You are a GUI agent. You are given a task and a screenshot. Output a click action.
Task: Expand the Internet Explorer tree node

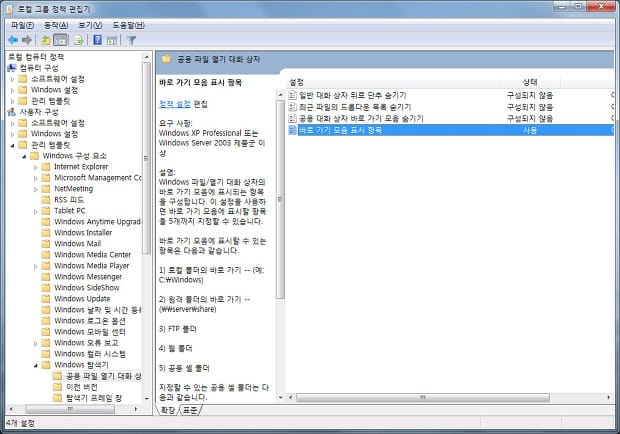[x=35, y=166]
